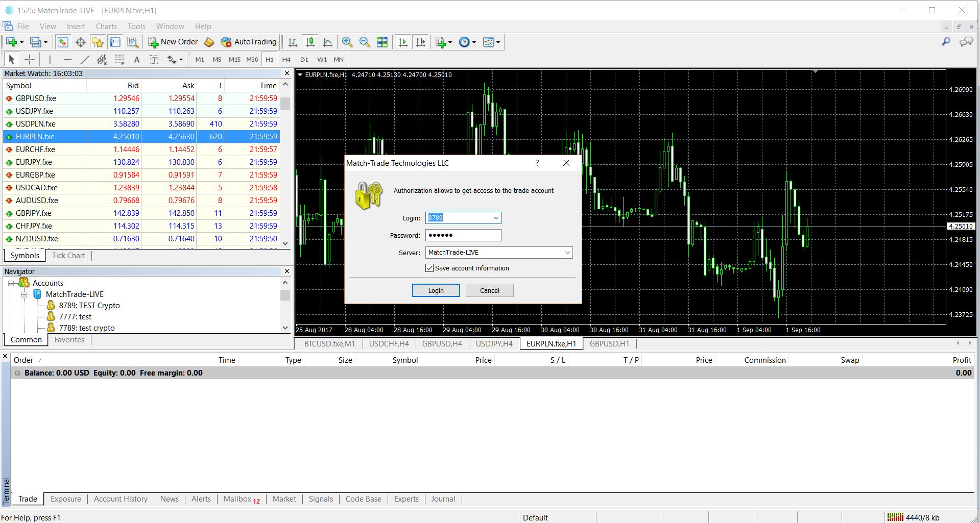
Task: Collapse MatchTrade-LIVE tree node
Action: pyautogui.click(x=24, y=294)
